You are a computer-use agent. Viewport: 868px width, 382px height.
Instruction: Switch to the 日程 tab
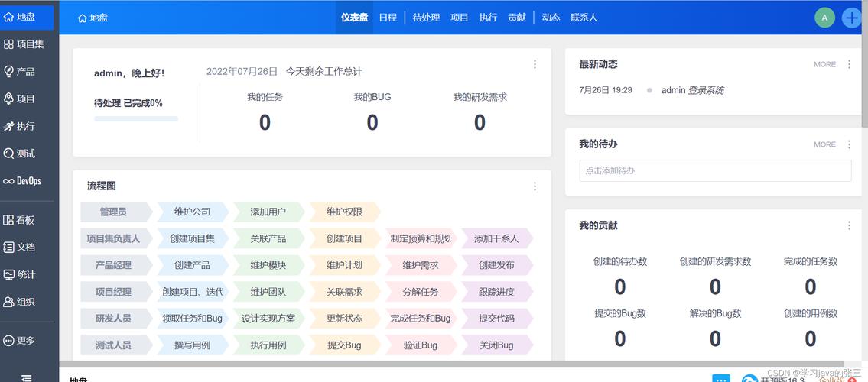tap(388, 18)
